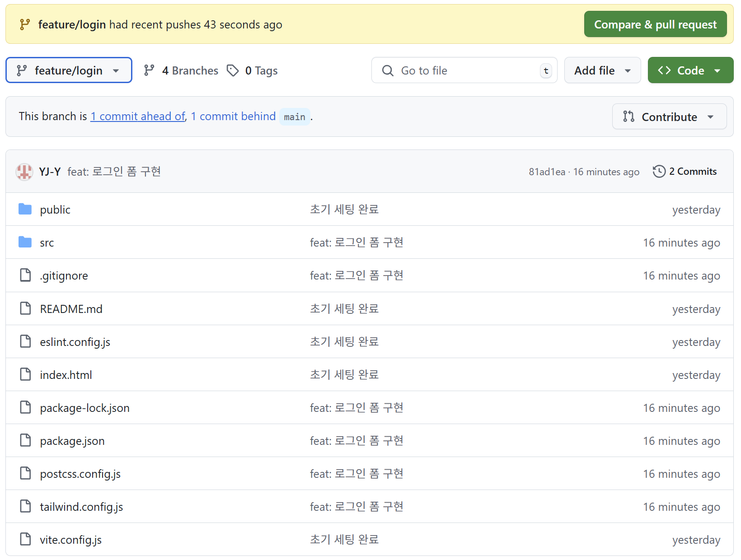741x560 pixels.
Task: Click the YJ-Y user avatar
Action: click(24, 172)
